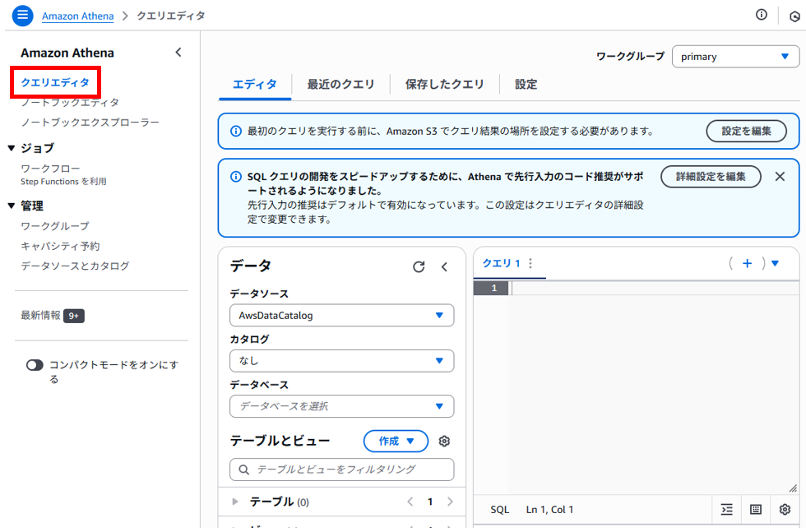Click the Ln 1, Col 1 status text
Screen dimensions: 806x532
tap(549, 509)
